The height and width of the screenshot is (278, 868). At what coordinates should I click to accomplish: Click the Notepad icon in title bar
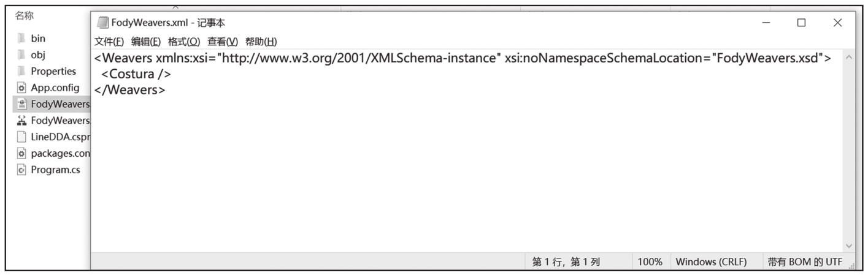pyautogui.click(x=103, y=23)
